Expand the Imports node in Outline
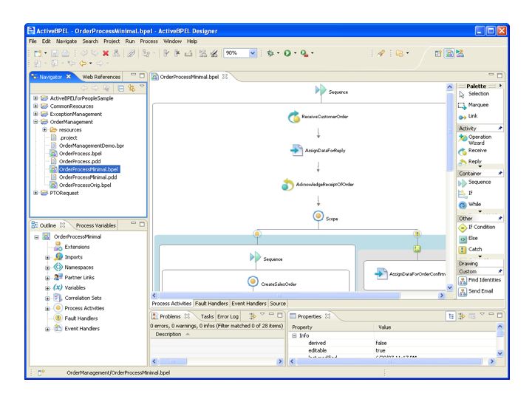Viewport: 532px width, 399px height. click(x=47, y=258)
